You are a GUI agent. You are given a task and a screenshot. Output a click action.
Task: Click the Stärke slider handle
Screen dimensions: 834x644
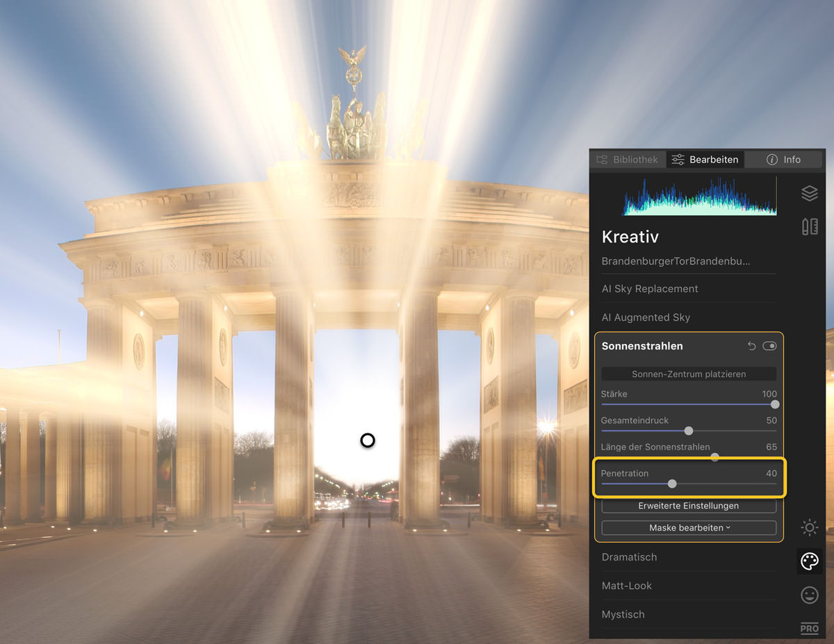pos(775,404)
